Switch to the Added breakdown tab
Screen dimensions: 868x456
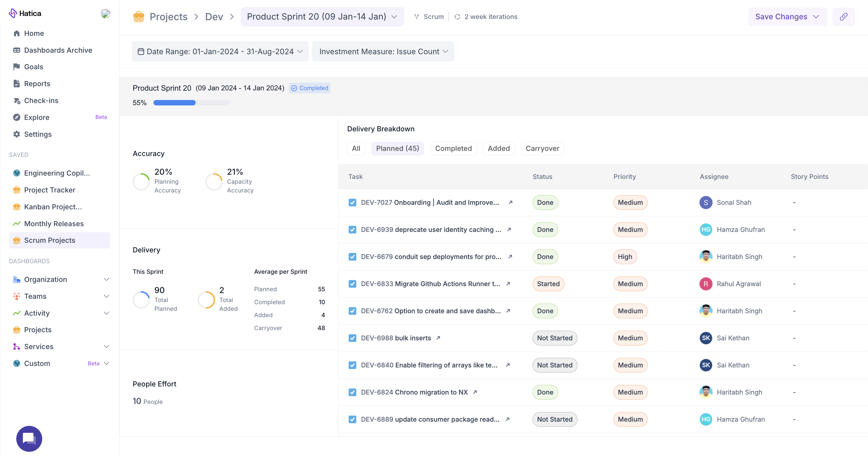499,148
